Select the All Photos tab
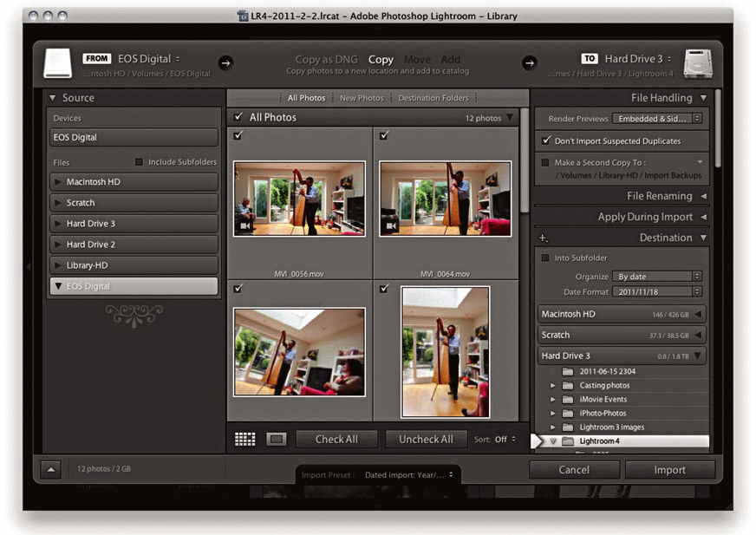This screenshot has height=535, width=756. coord(307,98)
